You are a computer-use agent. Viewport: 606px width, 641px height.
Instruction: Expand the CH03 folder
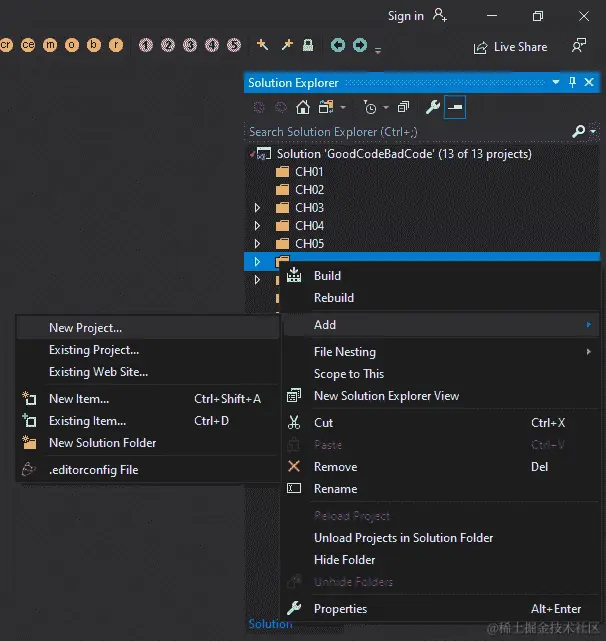(x=257, y=208)
